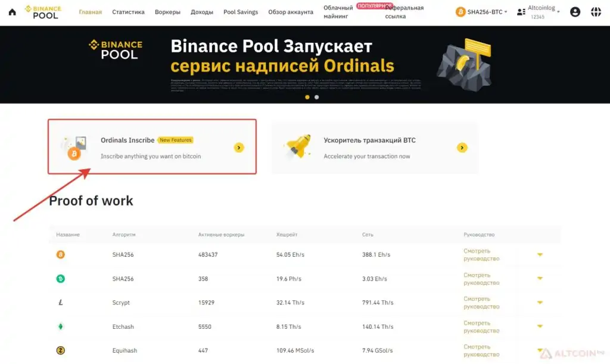The image size is (610, 364).
Task: Open the Главная tab
Action: tap(91, 12)
